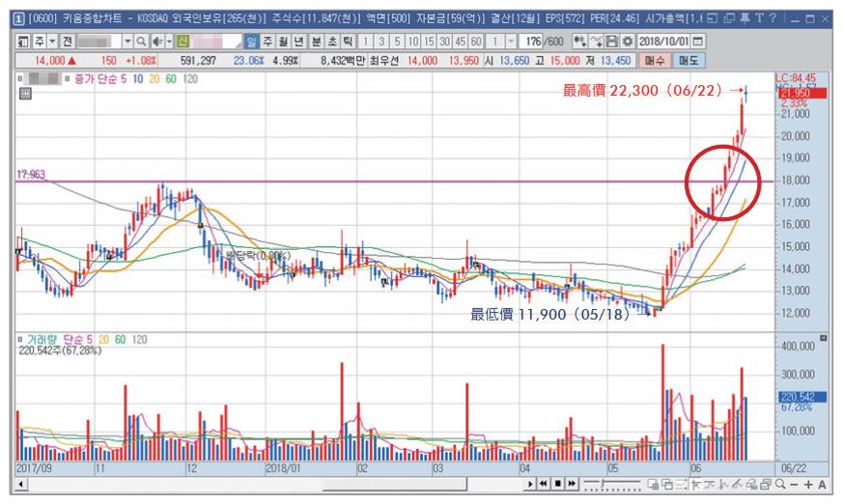Click the 매수 buy button
843x504 pixels.
coord(655,60)
